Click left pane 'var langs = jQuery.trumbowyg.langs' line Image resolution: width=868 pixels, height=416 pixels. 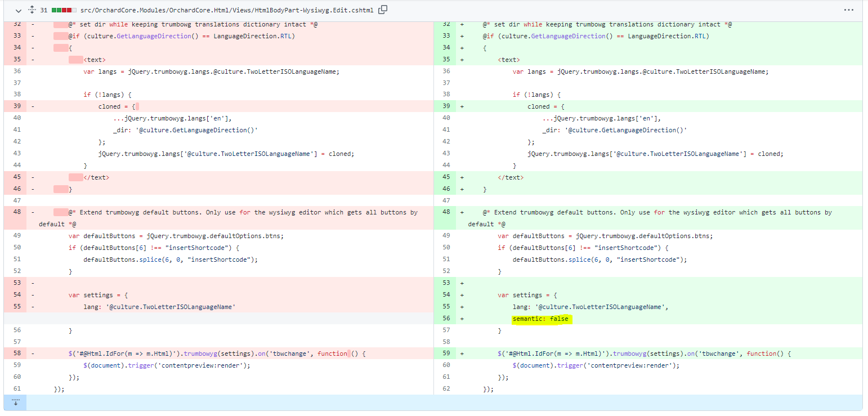click(212, 71)
